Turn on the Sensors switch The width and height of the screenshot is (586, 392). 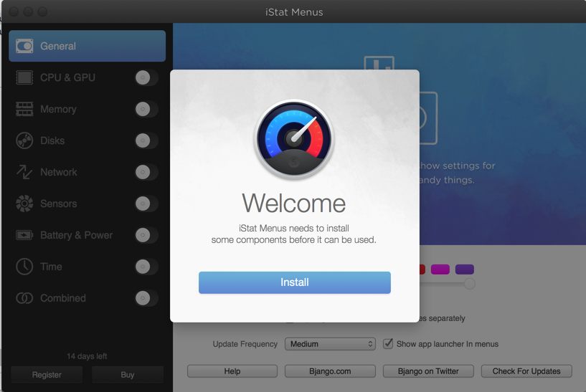tap(146, 204)
